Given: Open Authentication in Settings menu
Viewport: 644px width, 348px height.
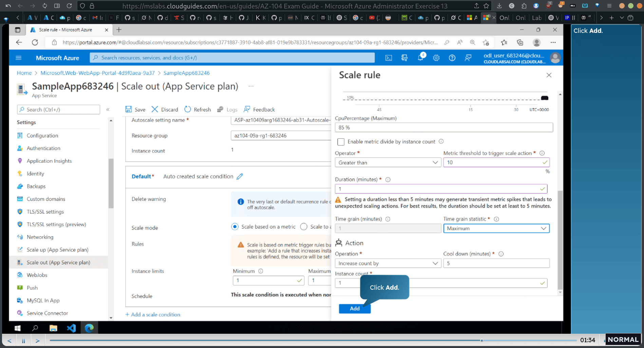Looking at the screenshot, I should coord(43,148).
